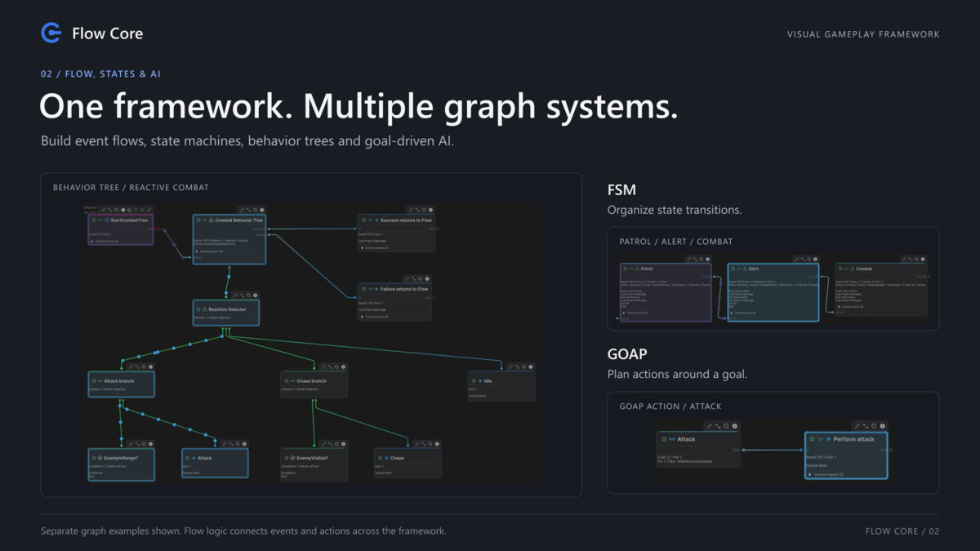Toggle the checkbox on EnemyVisible? node

click(287, 458)
